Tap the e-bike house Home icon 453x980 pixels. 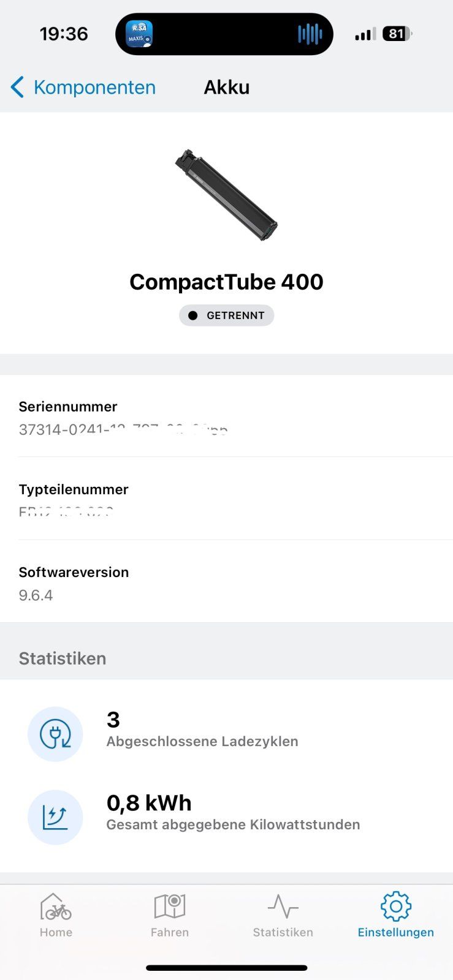click(56, 907)
